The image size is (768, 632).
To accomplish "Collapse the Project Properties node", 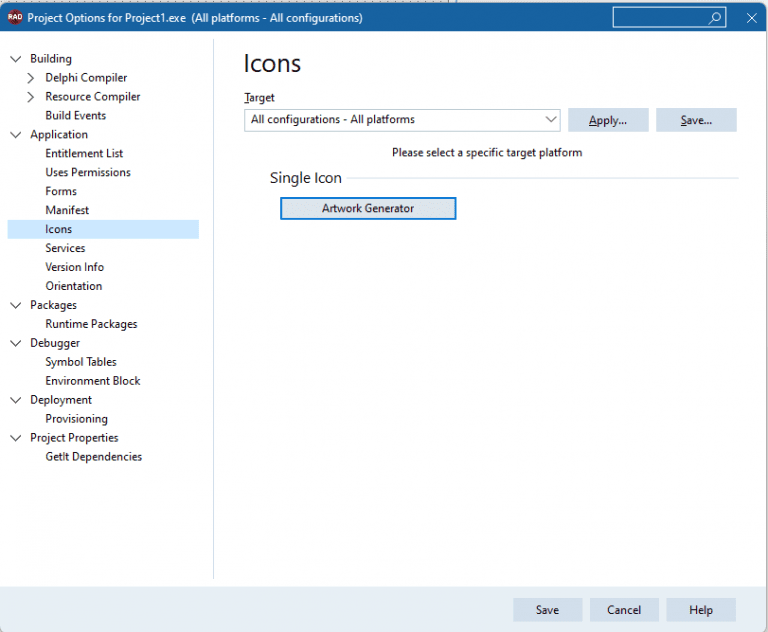I will coord(16,438).
